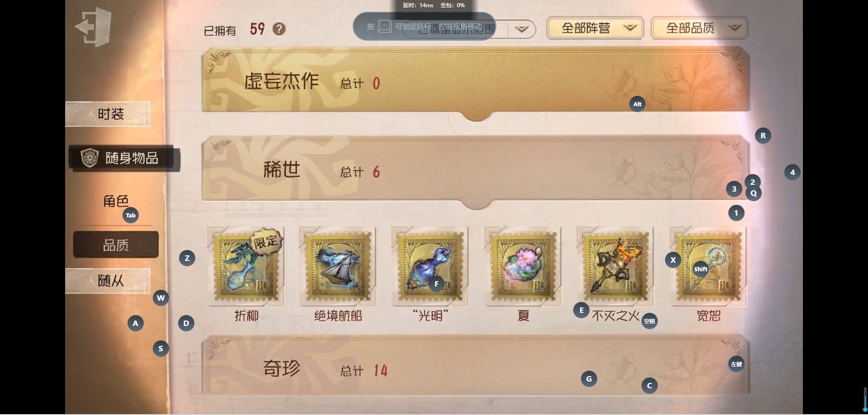This screenshot has height=415, width=868.
Task: Pick the 夏 lotus accessory stamp
Action: (x=523, y=266)
